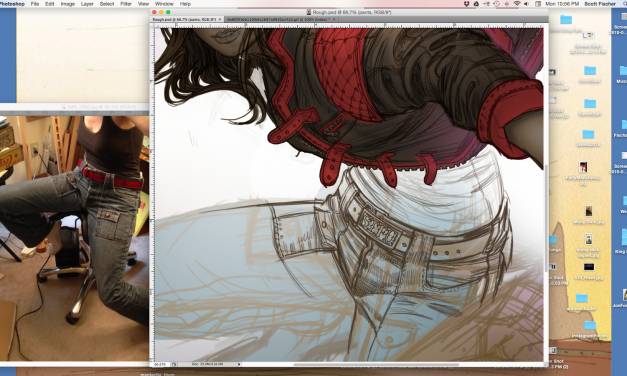Click the zoom percentage field in status bar

click(x=160, y=364)
